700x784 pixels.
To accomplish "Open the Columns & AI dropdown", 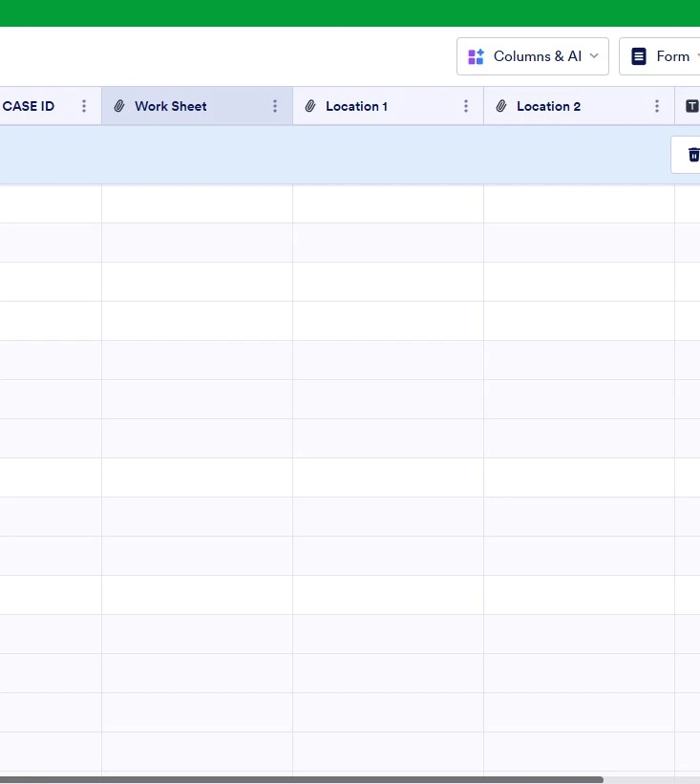I will click(533, 56).
